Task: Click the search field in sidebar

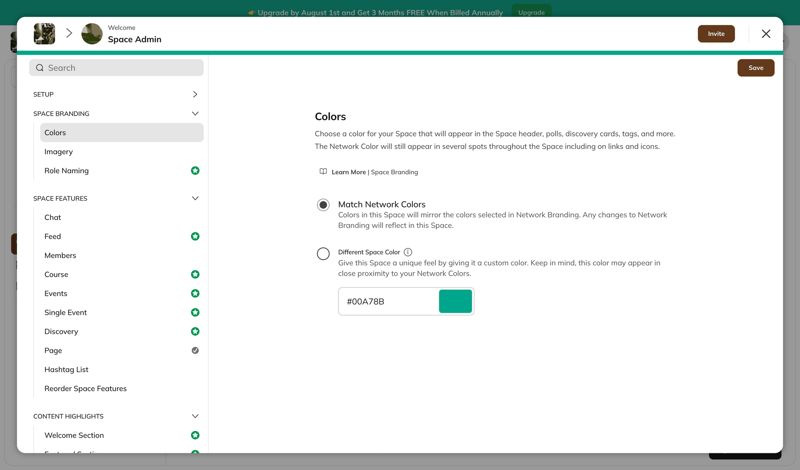Action: pos(116,68)
